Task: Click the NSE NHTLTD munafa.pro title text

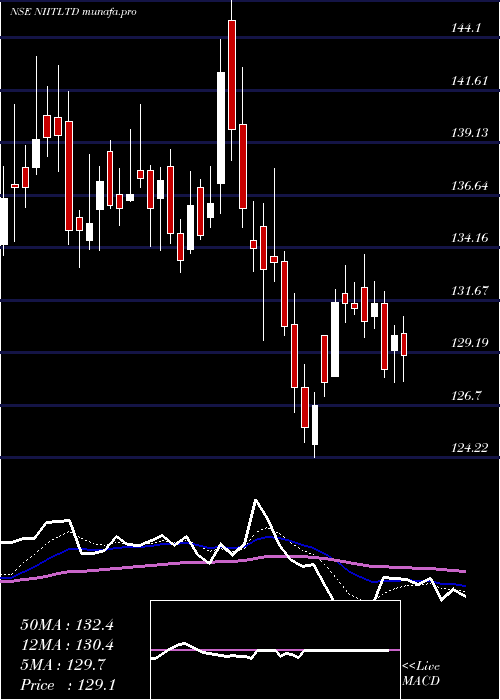Action: coord(73,12)
